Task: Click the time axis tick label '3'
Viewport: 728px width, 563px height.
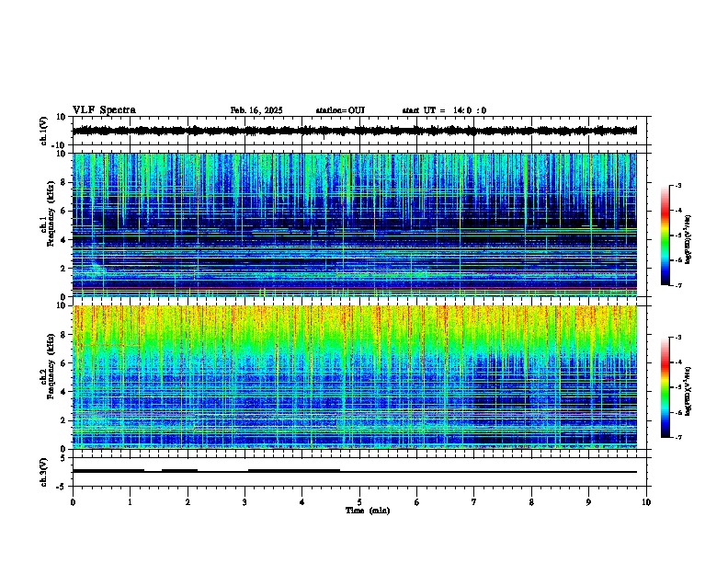Action: 245,502
